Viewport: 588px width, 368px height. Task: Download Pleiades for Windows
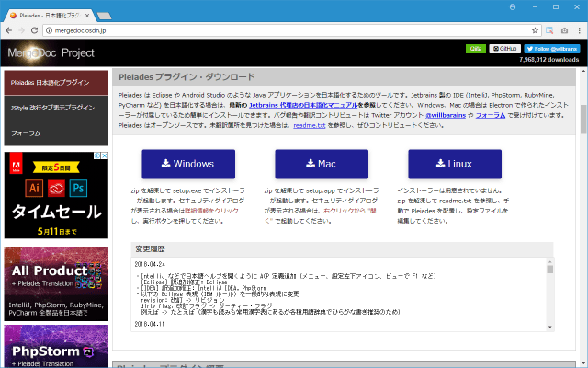pos(188,164)
